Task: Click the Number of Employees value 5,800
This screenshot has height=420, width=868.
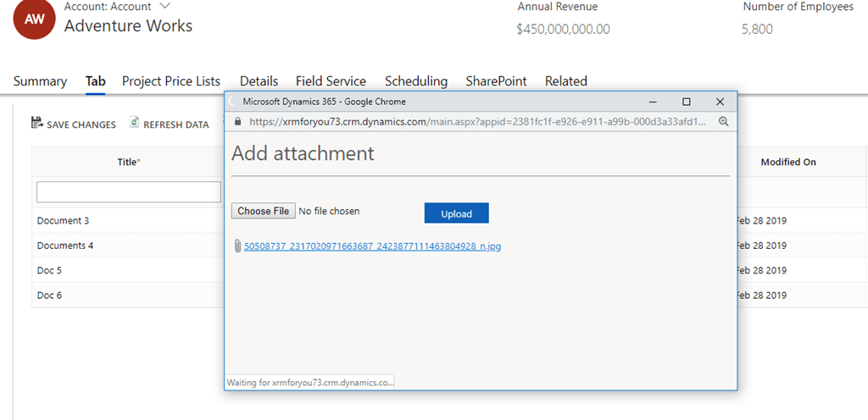Action: [757, 30]
